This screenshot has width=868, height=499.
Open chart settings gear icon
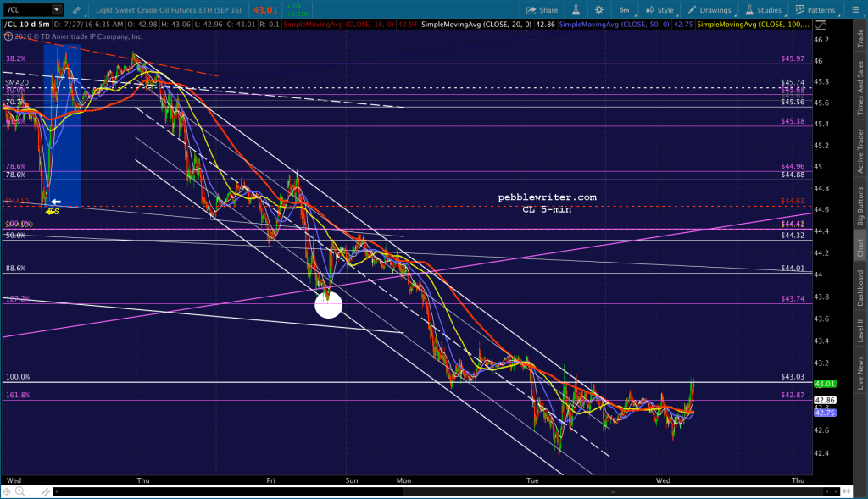pos(599,10)
